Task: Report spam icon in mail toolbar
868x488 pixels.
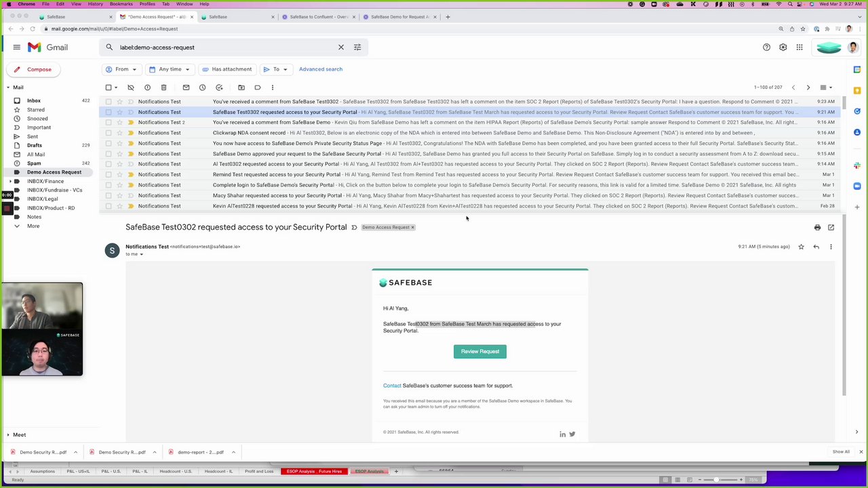Action: 147,87
